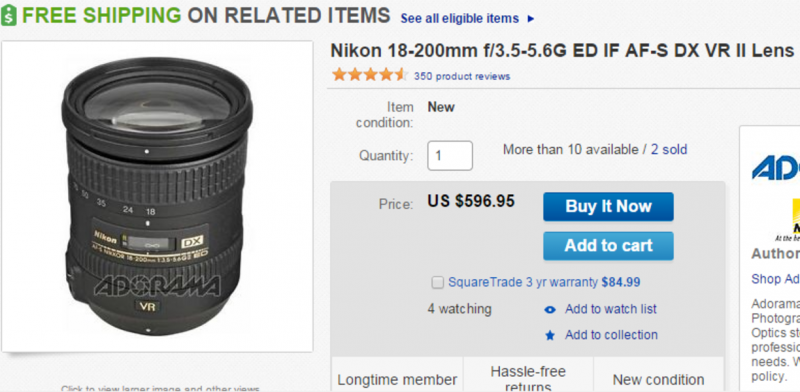Click the star icon for Add to collection
800x392 pixels.
pyautogui.click(x=549, y=335)
